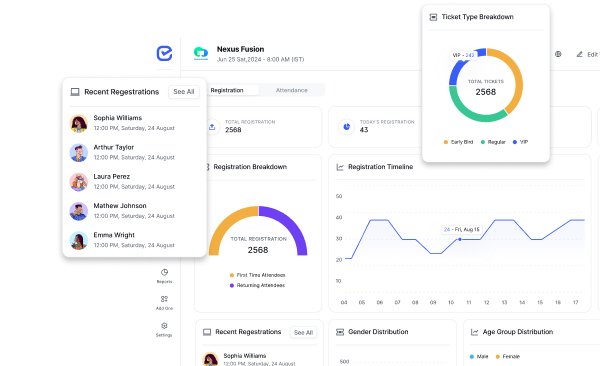The height and width of the screenshot is (366, 600).
Task: Toggle the VIP legend item
Action: (520, 142)
